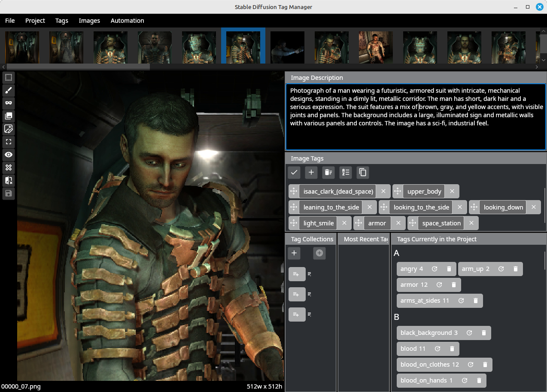Select the paint brush tool
This screenshot has width=547, height=392.
click(9, 91)
